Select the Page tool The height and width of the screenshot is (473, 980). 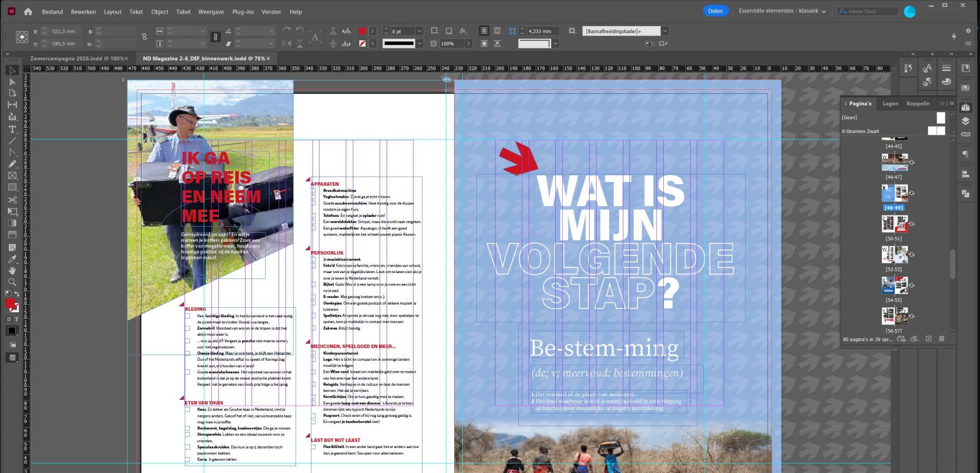click(12, 93)
